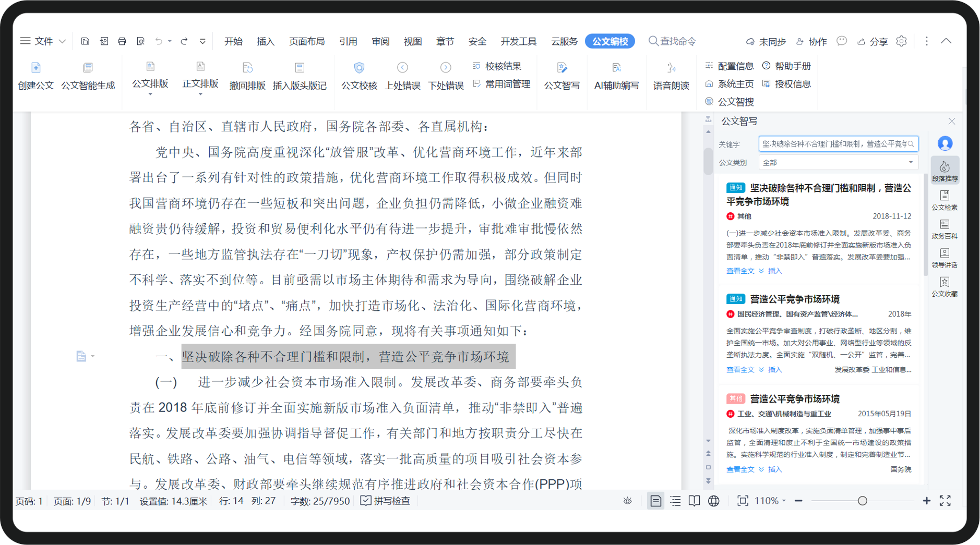This screenshot has height=545, width=980.
Task: Click the redo arrow icon
Action: tap(184, 41)
